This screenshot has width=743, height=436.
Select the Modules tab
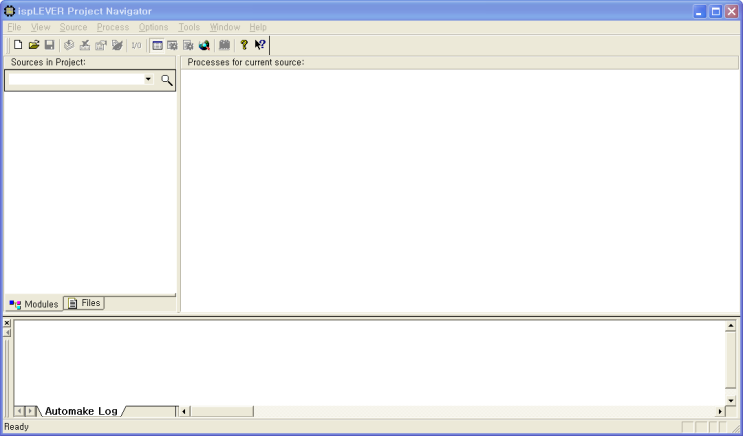click(34, 304)
